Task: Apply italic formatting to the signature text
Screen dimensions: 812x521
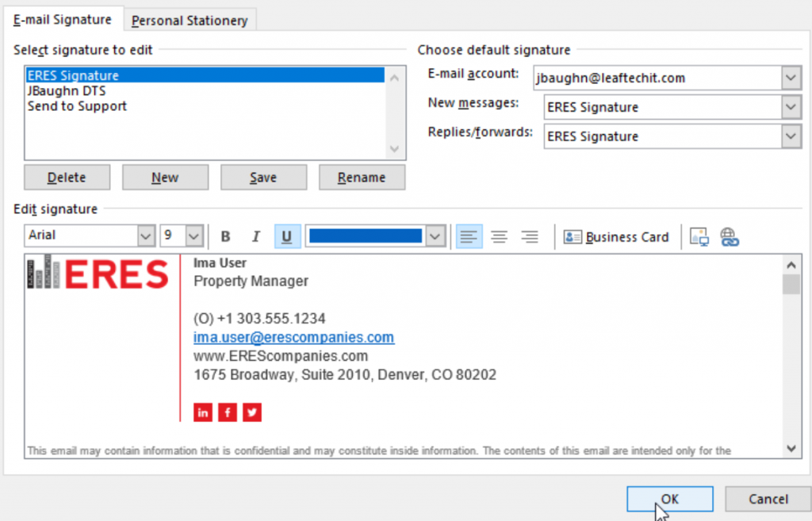Action: pyautogui.click(x=255, y=236)
